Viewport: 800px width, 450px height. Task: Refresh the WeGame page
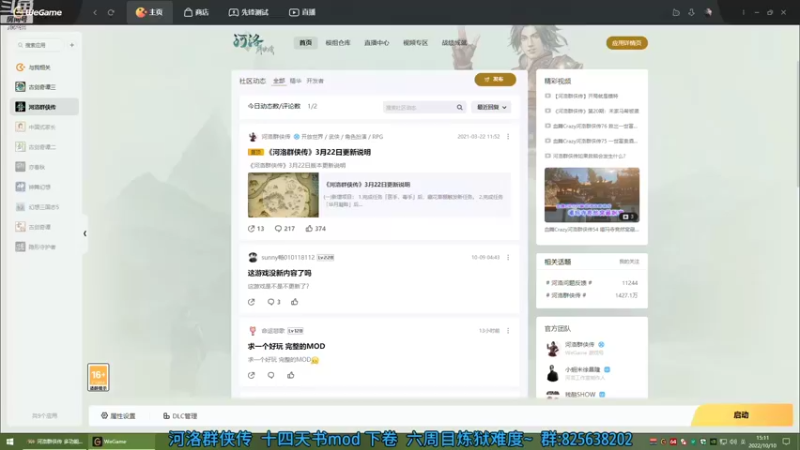point(111,12)
